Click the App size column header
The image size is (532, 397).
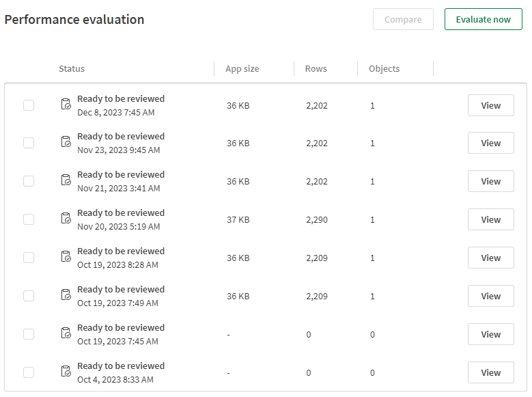click(x=242, y=68)
